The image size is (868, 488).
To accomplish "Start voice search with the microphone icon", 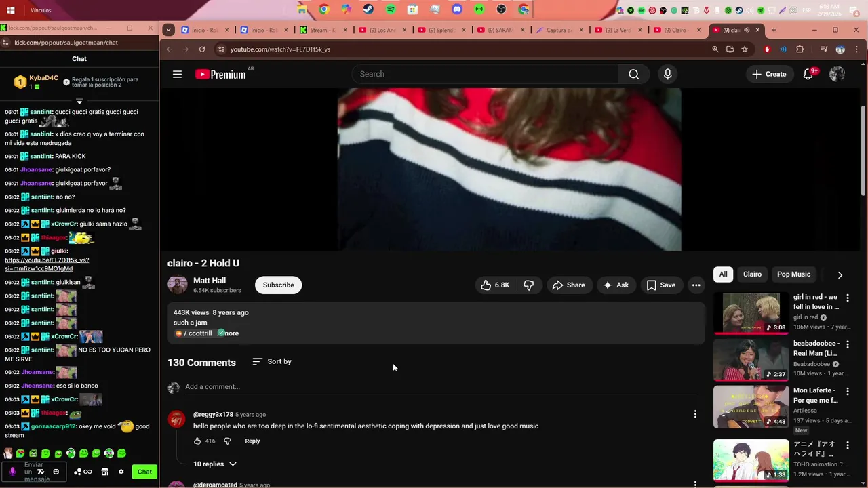I will tap(668, 74).
